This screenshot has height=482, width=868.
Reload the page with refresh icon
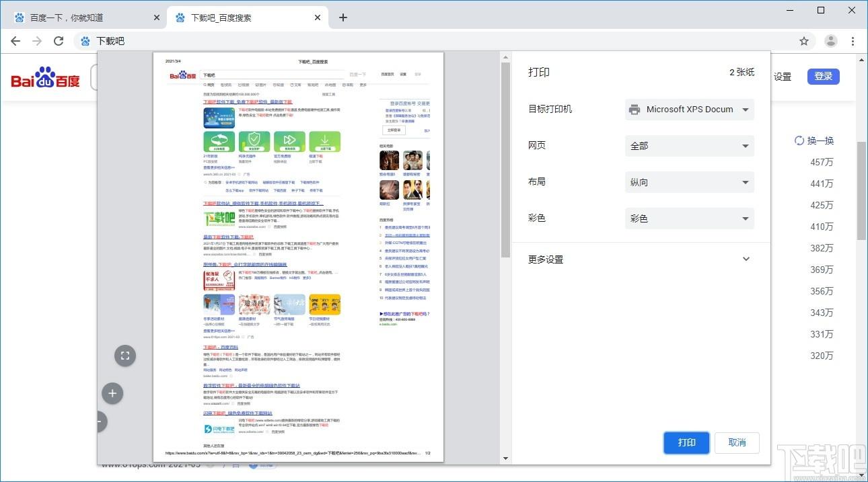tap(59, 41)
